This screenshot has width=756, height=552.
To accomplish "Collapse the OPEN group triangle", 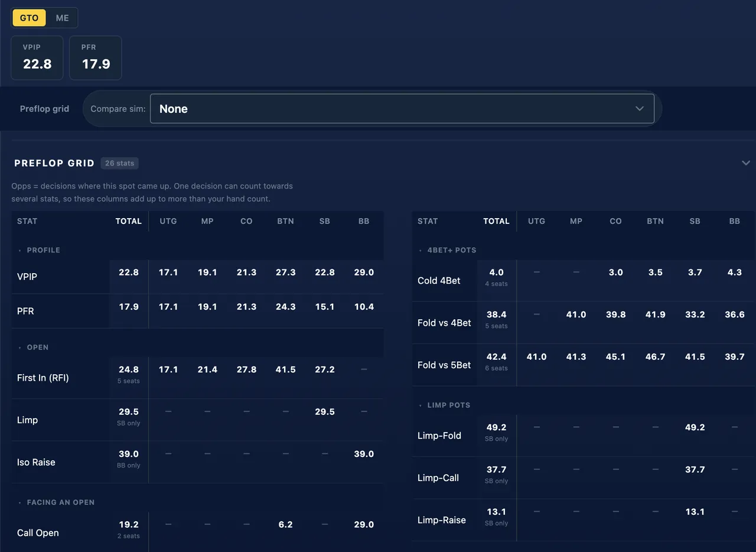I will pyautogui.click(x=19, y=348).
